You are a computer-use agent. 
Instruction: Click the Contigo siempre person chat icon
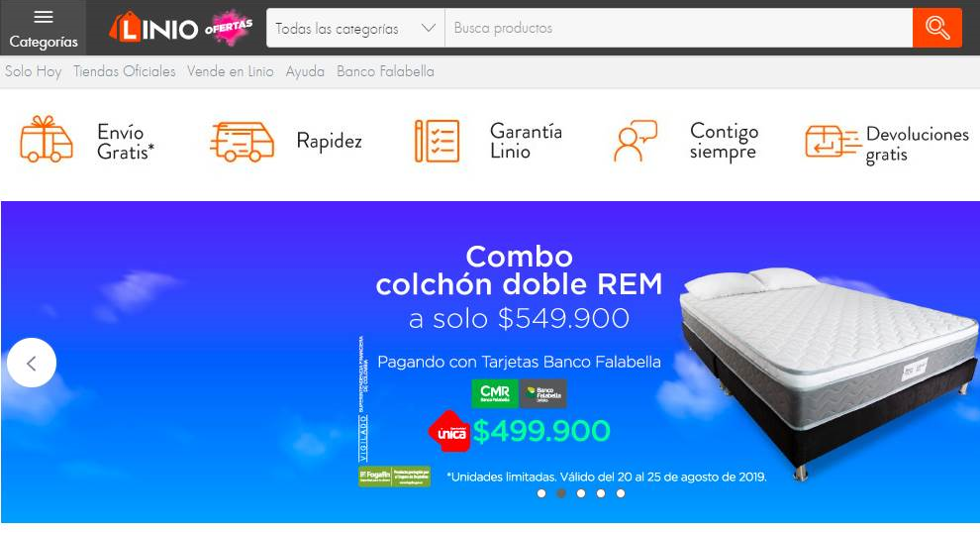click(636, 141)
